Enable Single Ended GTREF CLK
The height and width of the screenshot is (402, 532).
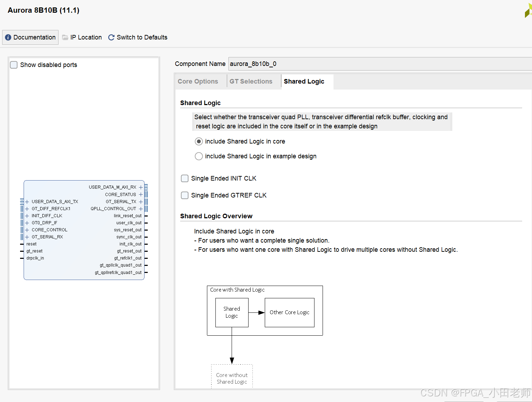[x=185, y=195]
